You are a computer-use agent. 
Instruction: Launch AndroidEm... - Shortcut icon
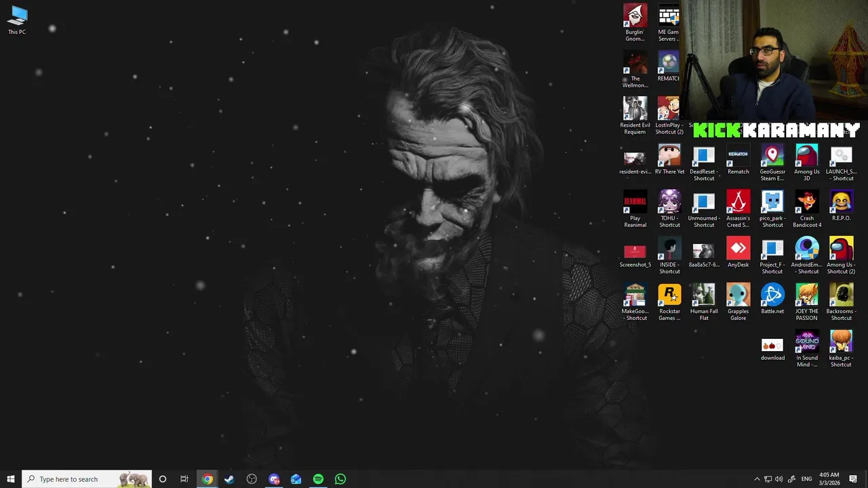click(x=807, y=256)
